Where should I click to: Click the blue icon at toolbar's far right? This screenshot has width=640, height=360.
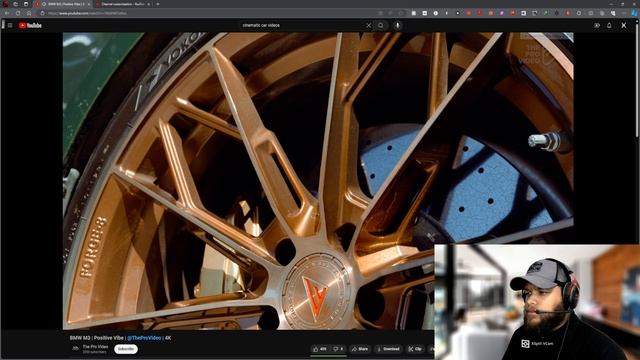(634, 13)
